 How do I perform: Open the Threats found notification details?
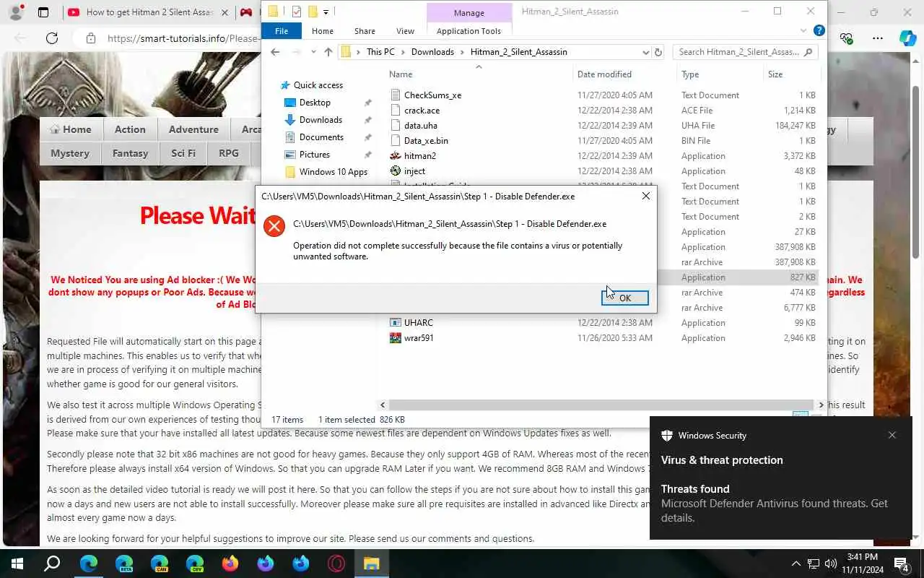point(775,503)
